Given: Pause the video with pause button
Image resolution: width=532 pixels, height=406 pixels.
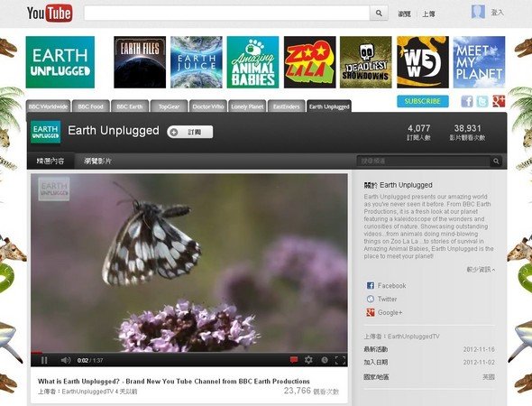Looking at the screenshot, I should pyautogui.click(x=44, y=360).
